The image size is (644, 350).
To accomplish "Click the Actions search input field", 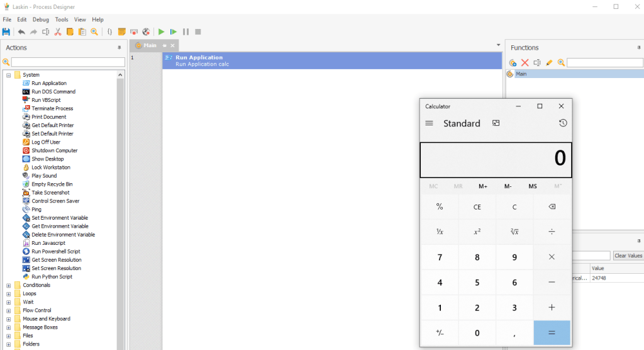I will [68, 62].
